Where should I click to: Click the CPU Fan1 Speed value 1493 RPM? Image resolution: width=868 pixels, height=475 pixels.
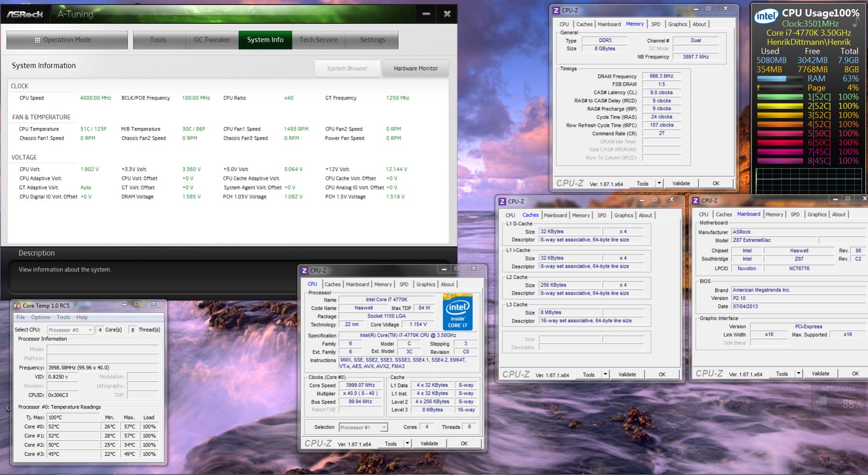coord(296,129)
